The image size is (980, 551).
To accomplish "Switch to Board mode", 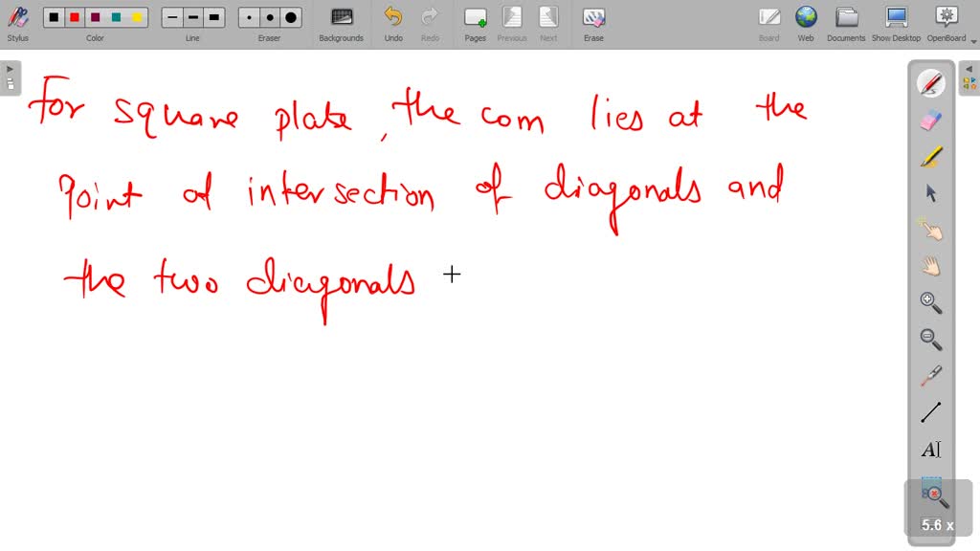I will (768, 24).
